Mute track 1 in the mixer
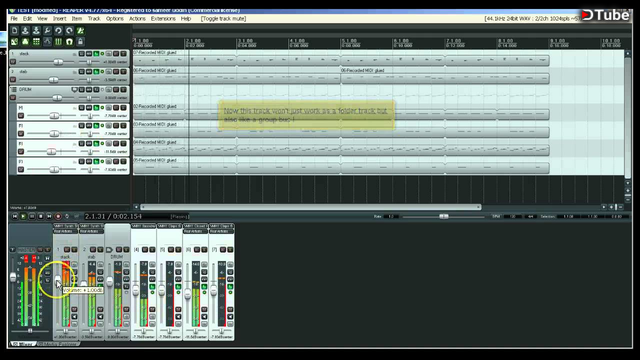640x360 pixels. [x=67, y=249]
